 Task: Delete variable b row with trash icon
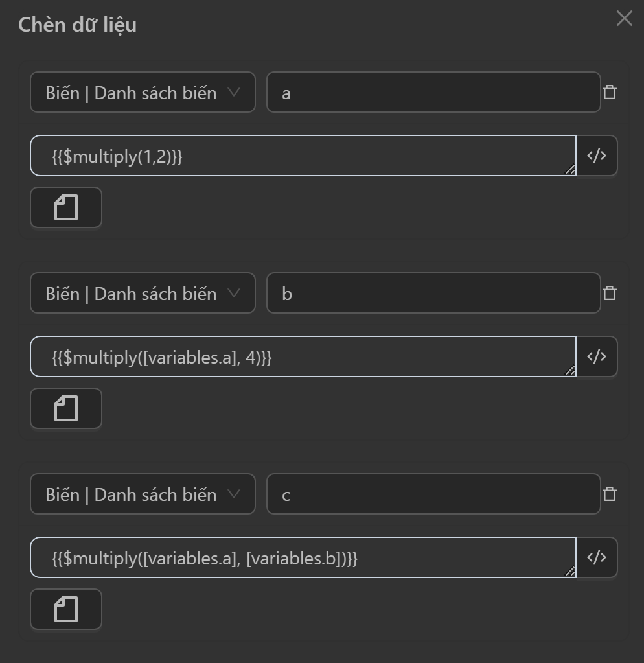pos(610,293)
